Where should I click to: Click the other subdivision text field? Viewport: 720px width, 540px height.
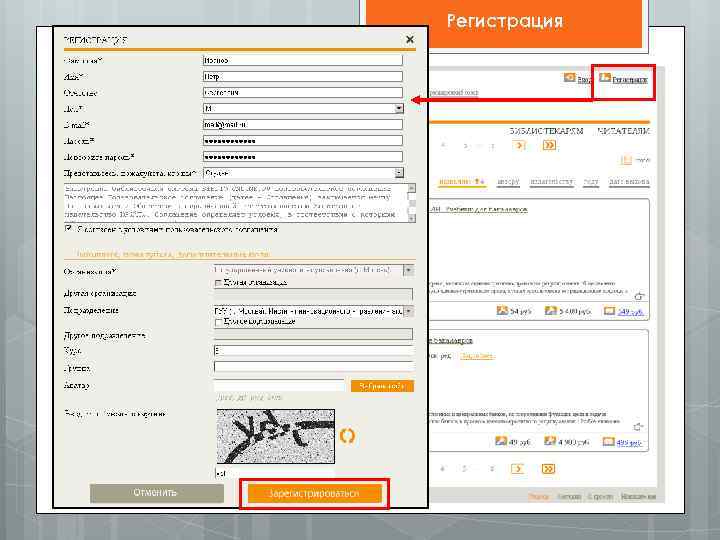click(313, 334)
